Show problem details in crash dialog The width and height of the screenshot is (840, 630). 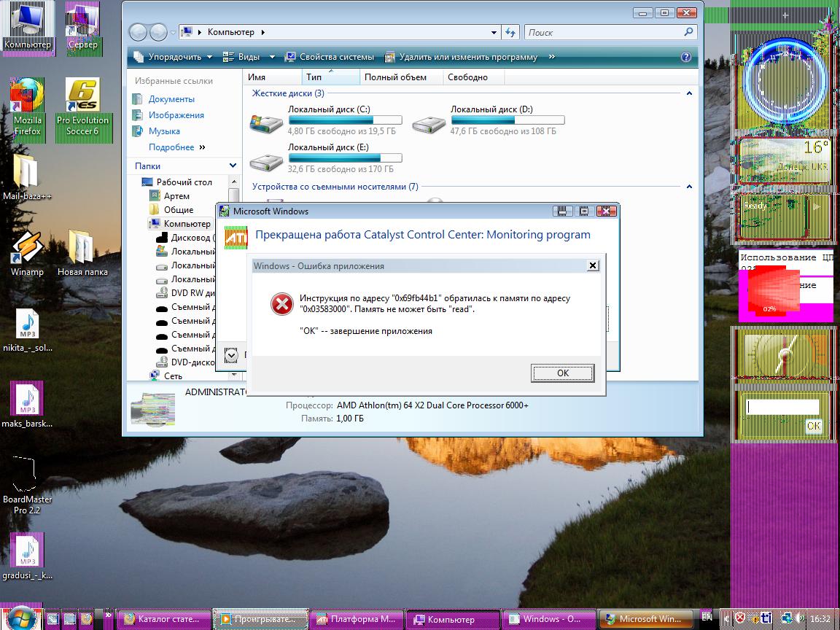[231, 355]
